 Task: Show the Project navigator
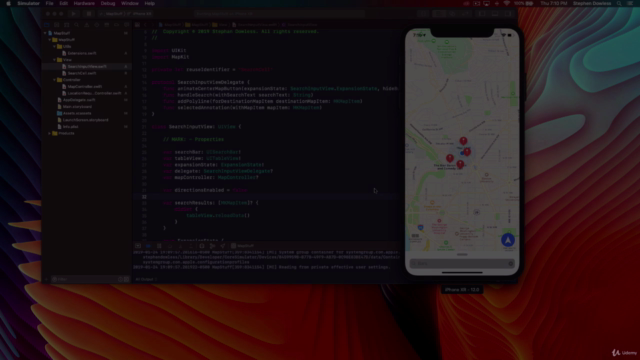tap(47, 25)
